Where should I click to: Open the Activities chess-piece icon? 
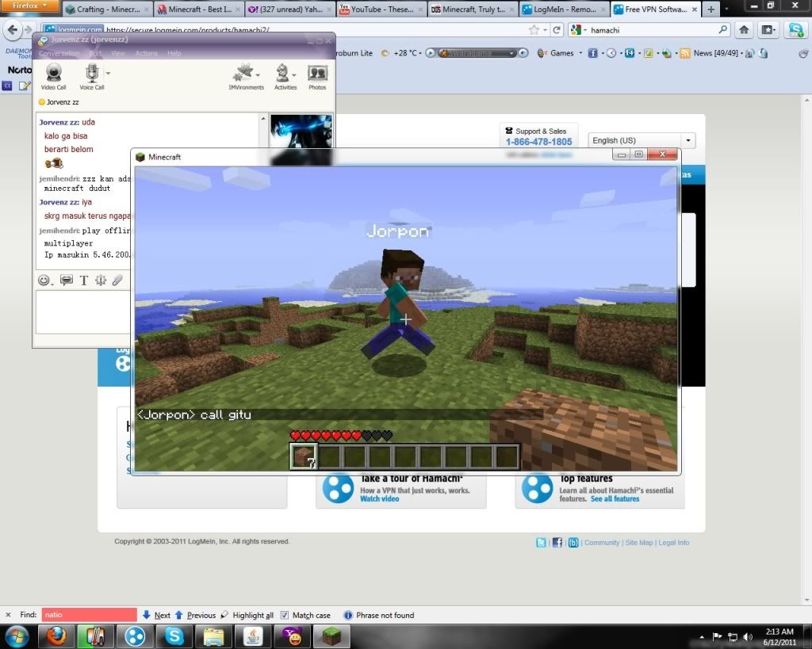point(285,76)
